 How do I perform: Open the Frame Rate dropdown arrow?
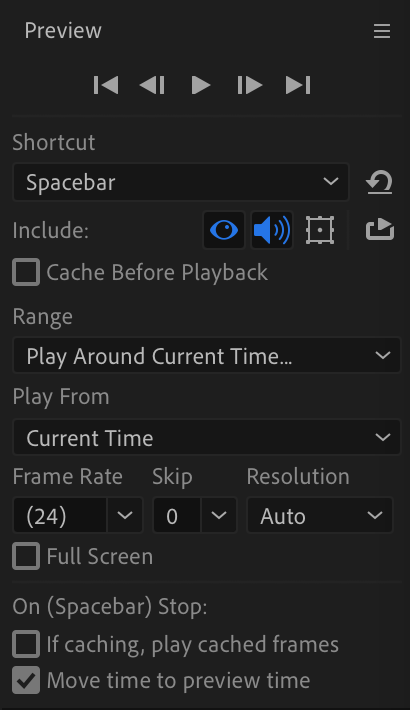tap(125, 515)
